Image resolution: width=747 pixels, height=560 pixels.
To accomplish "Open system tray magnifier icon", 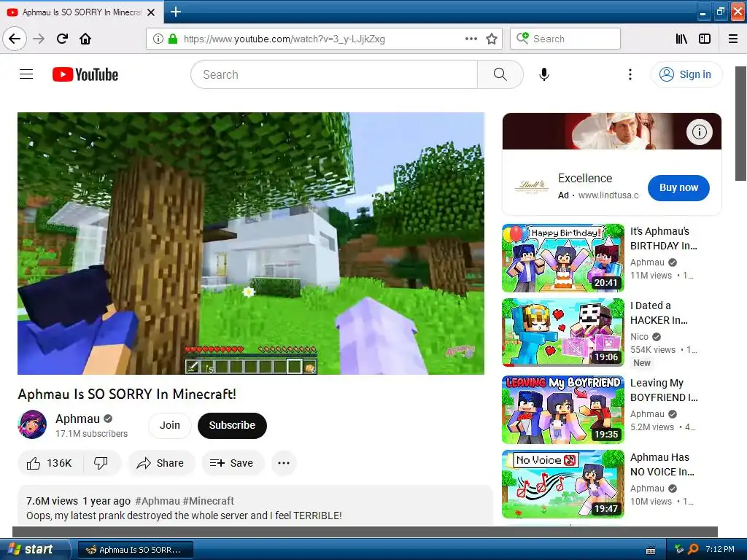I will [x=693, y=549].
